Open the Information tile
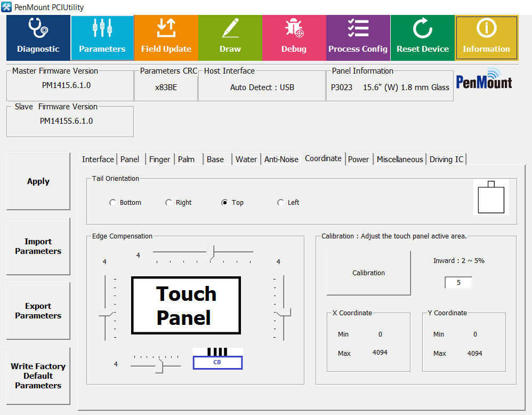This screenshot has height=415, width=532. 486,37
